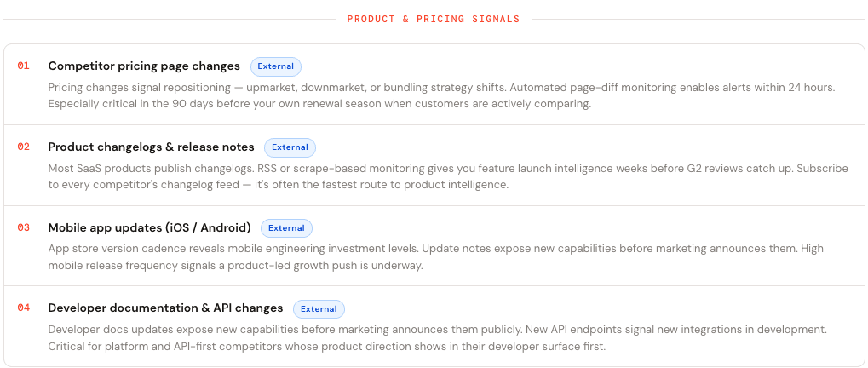The height and width of the screenshot is (368, 868).
Task: Click the description mentioning G2 reviews
Action: [448, 176]
